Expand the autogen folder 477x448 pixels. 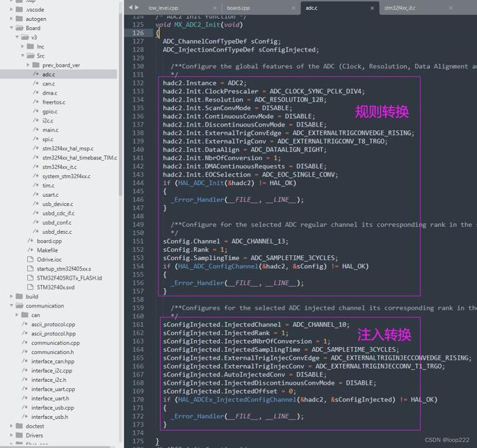[x=12, y=19]
